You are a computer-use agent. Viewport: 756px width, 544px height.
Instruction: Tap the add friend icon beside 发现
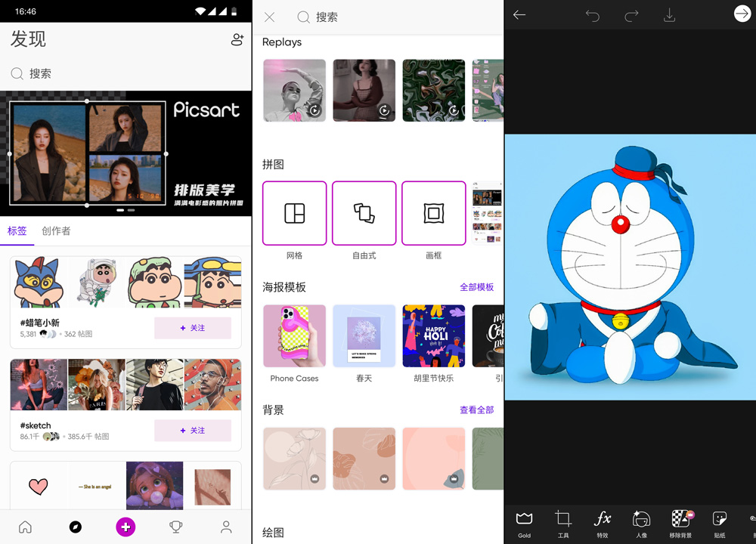(237, 39)
